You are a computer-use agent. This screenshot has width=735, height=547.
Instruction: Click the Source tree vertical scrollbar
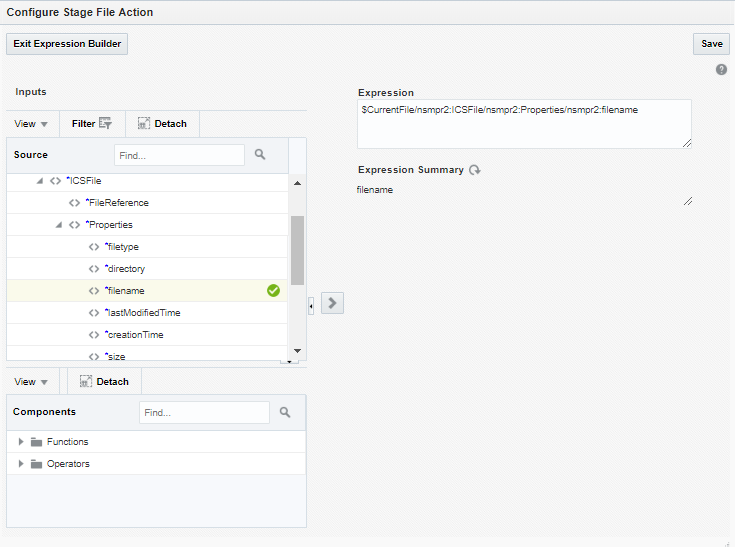point(297,250)
